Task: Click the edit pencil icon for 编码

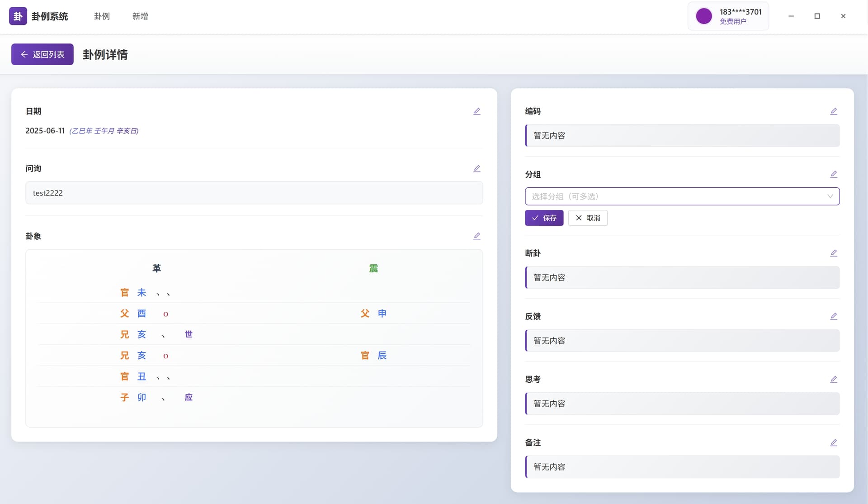Action: [x=834, y=111]
